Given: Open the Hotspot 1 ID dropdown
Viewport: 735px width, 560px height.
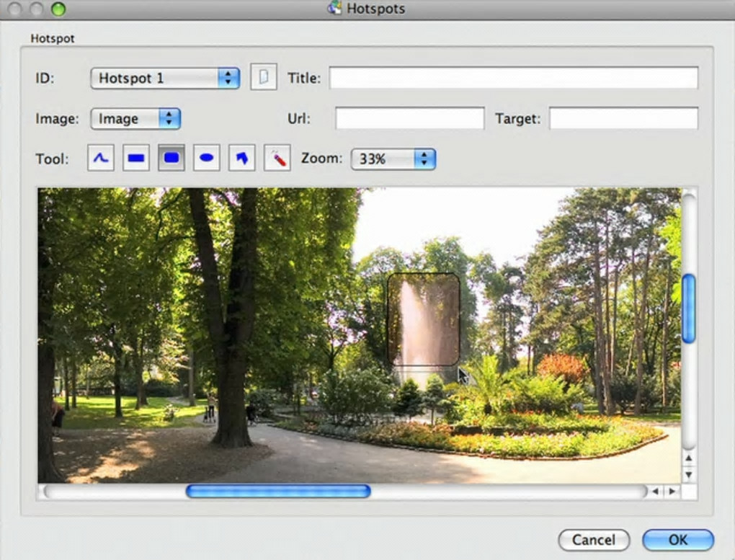Looking at the screenshot, I should [165, 78].
